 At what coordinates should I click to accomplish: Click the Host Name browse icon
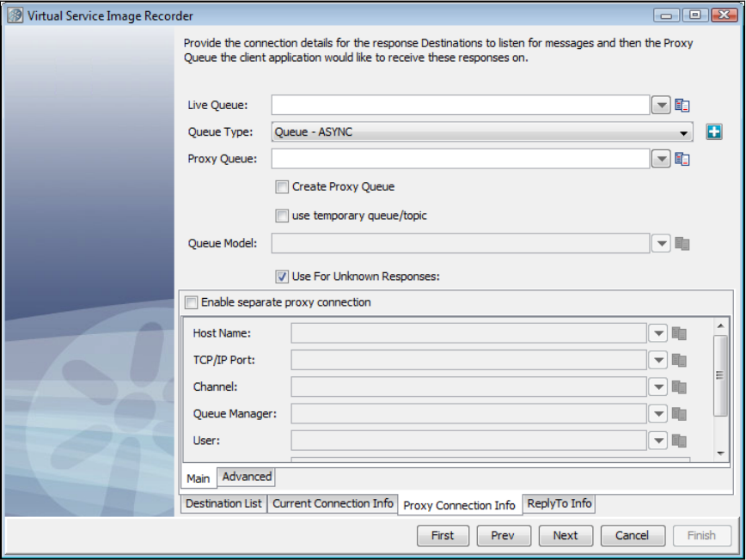click(679, 334)
